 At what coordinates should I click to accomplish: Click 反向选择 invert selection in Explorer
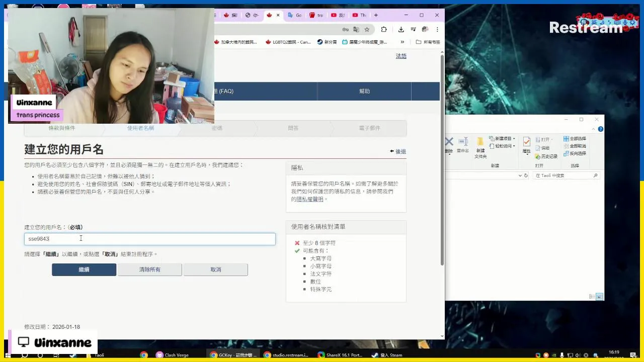coord(575,153)
